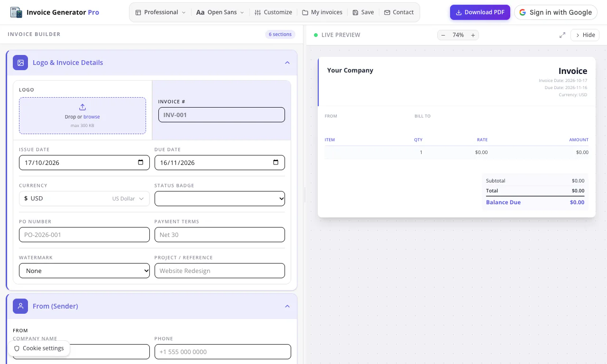This screenshot has height=364, width=607.
Task: Click the panel divider handle between builder and preview
Action: click(305, 195)
